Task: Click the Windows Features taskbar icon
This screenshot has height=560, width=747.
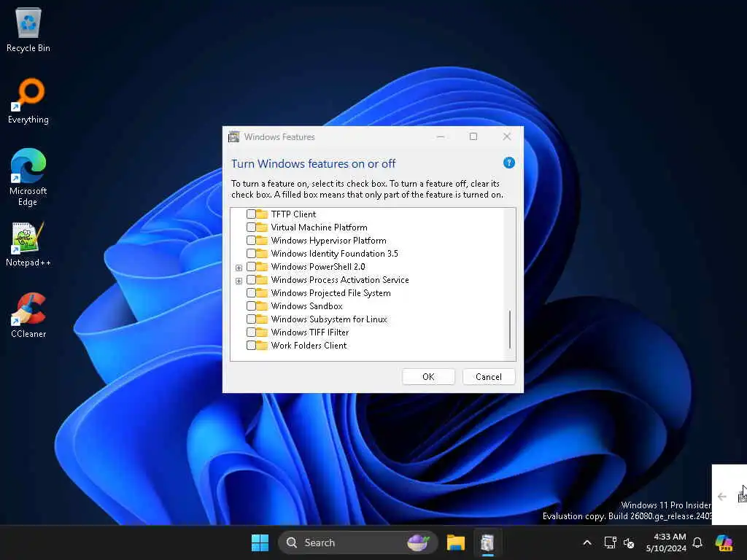Action: tap(487, 542)
